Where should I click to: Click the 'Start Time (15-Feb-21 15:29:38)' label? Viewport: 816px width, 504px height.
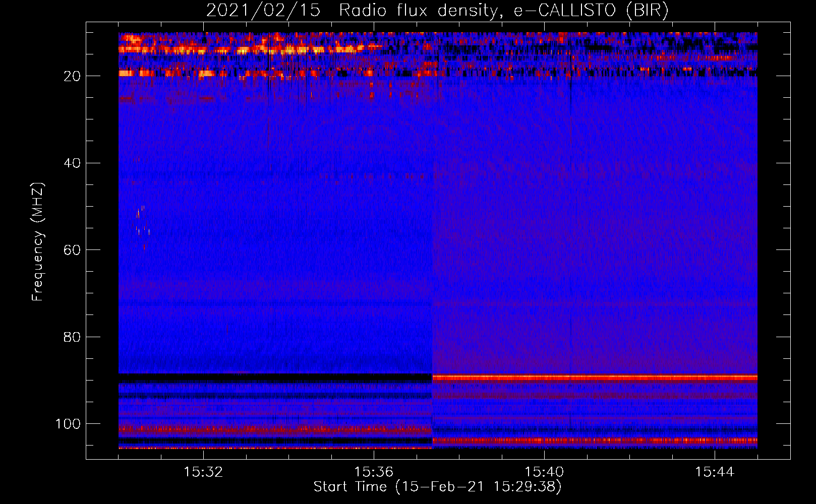(437, 487)
